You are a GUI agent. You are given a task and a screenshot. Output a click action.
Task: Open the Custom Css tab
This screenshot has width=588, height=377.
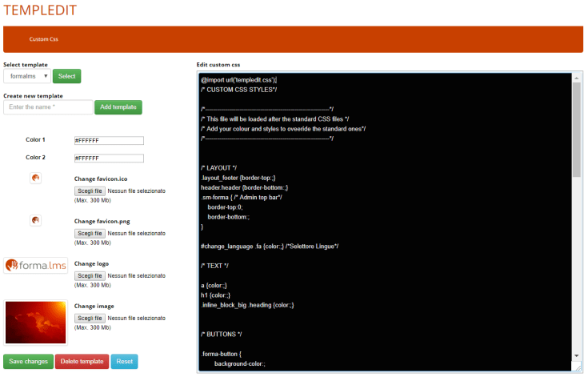point(44,39)
